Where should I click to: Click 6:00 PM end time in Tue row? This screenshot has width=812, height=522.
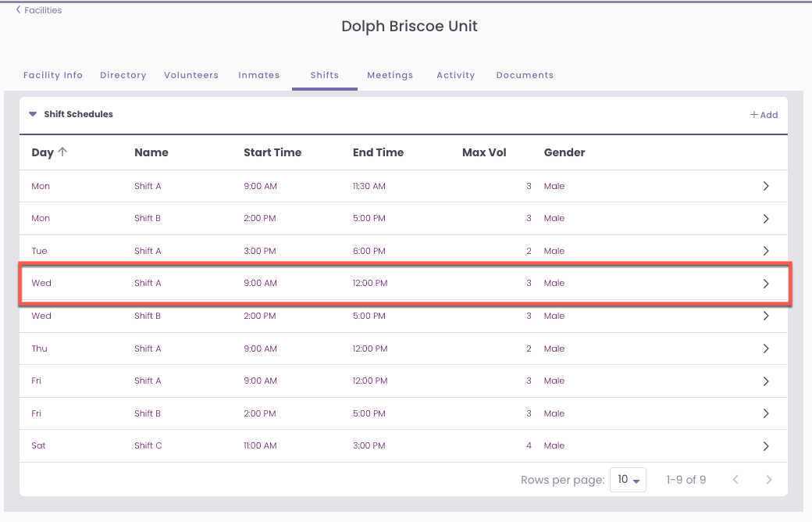(x=369, y=251)
